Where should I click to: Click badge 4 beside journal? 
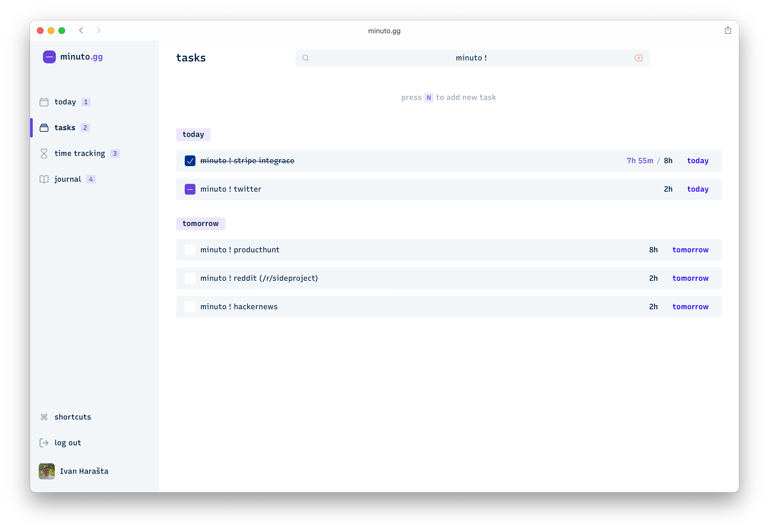(91, 179)
